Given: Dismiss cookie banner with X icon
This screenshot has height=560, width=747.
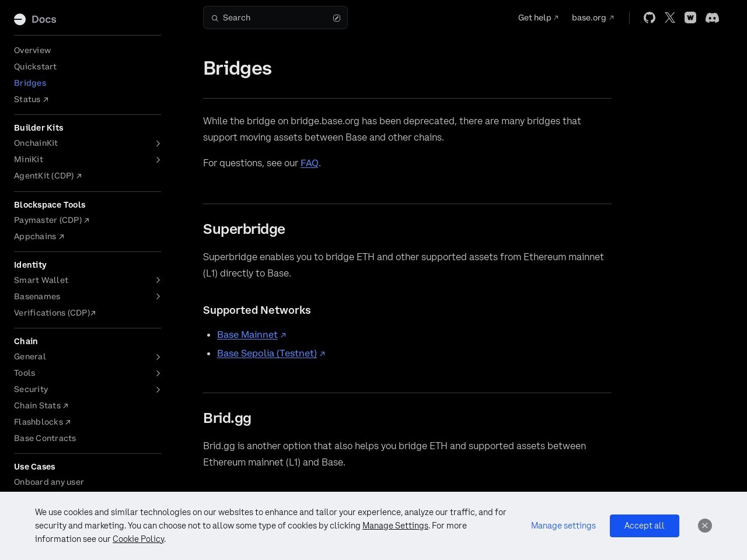Looking at the screenshot, I should 705,526.
